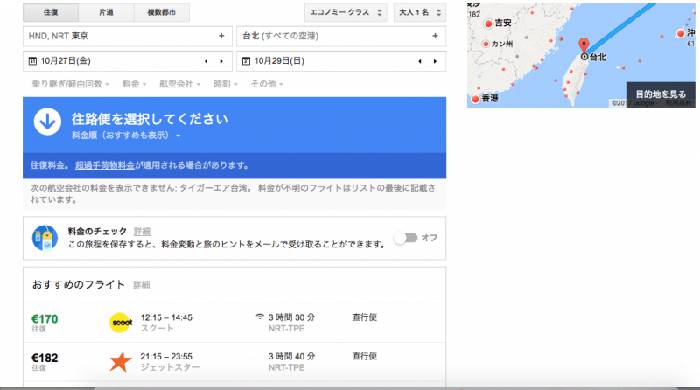Open 詳細 link beside おすすめのフライト
This screenshot has width=700, height=390.
coord(142,285)
